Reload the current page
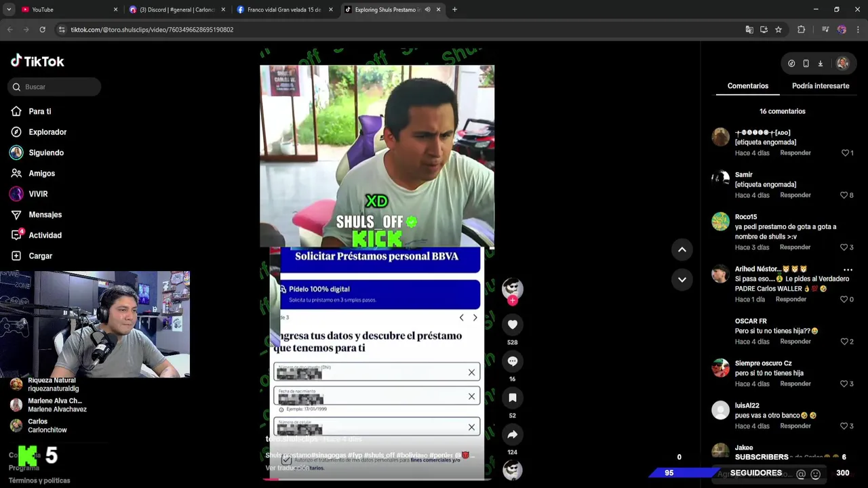 [42, 30]
